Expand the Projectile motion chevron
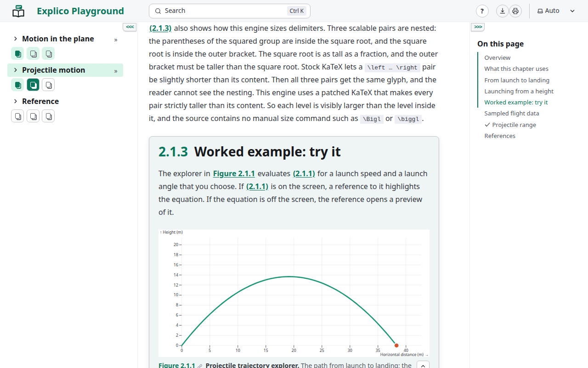This screenshot has width=588, height=368. pos(16,70)
